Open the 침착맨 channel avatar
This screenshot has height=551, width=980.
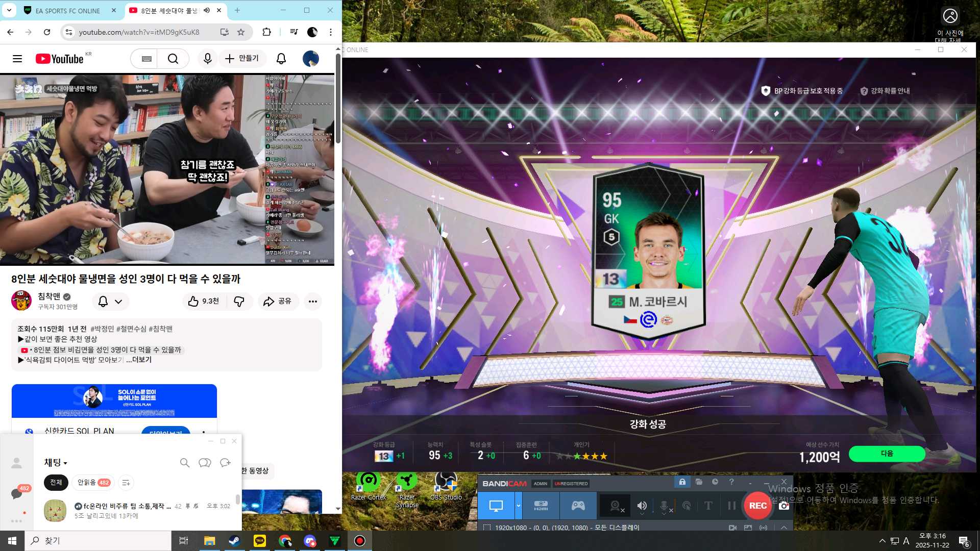(x=21, y=300)
